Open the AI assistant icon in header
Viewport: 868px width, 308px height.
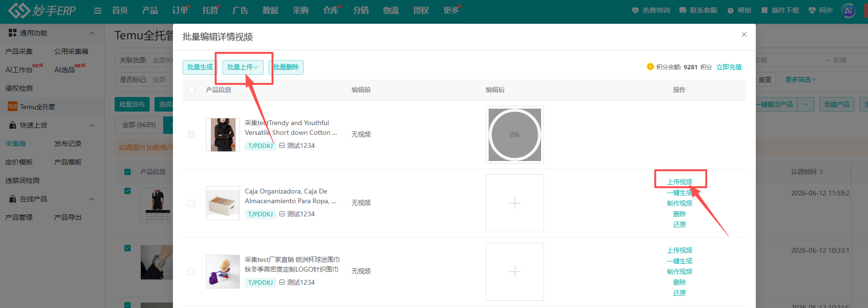[x=849, y=10]
